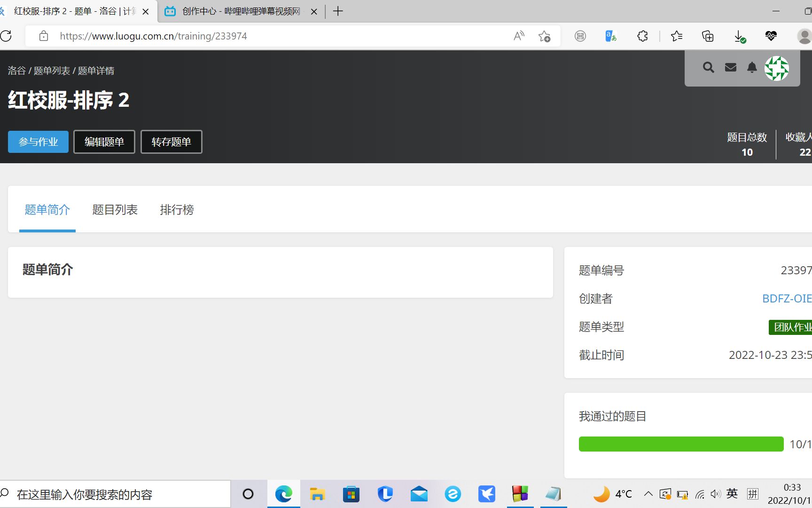The height and width of the screenshot is (508, 812).
Task: Click the green passed-problems progress bar
Action: point(681,444)
